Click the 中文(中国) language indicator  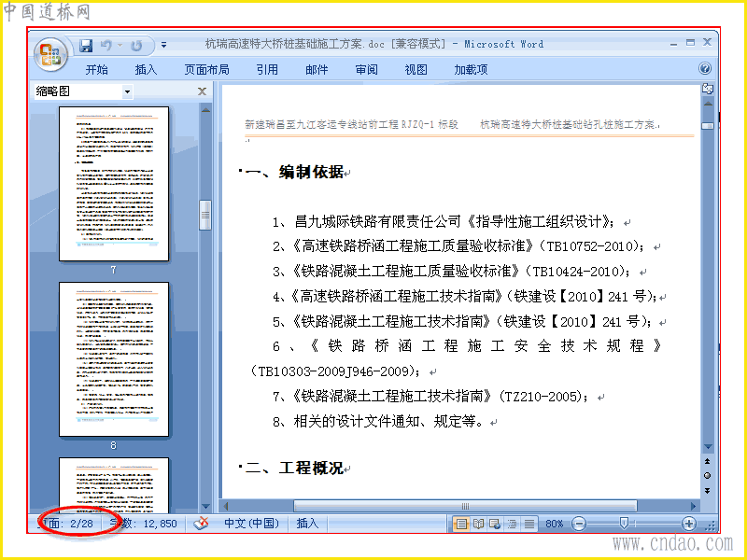click(x=251, y=524)
